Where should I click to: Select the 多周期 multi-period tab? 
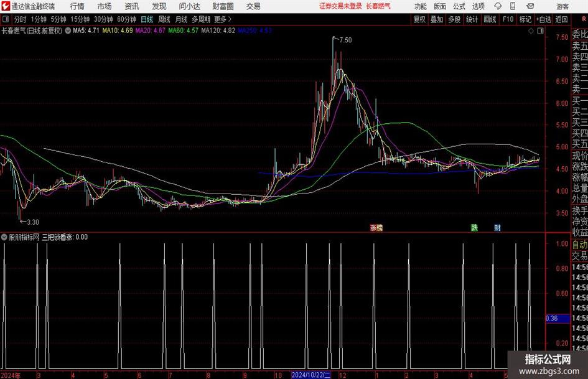(x=201, y=19)
